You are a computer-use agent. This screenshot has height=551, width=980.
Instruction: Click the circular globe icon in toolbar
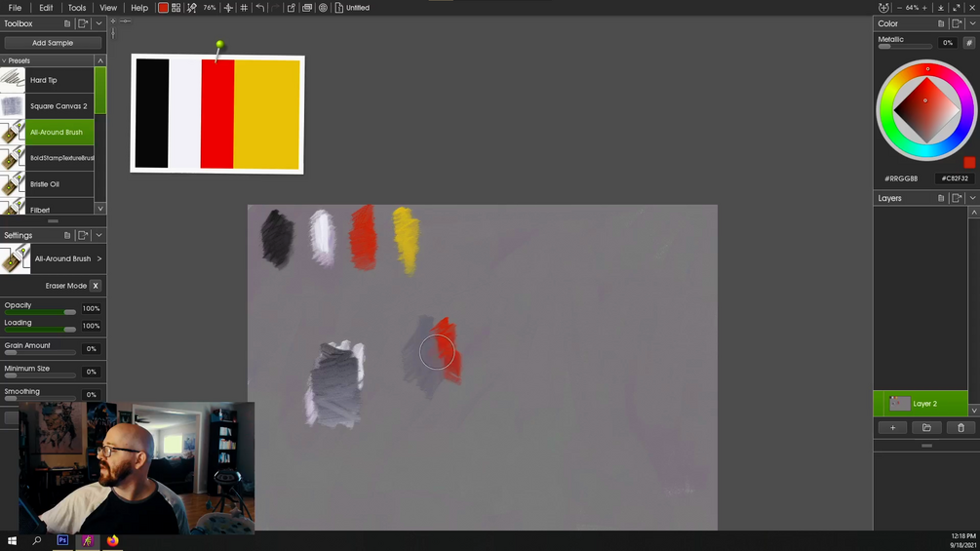click(x=323, y=8)
